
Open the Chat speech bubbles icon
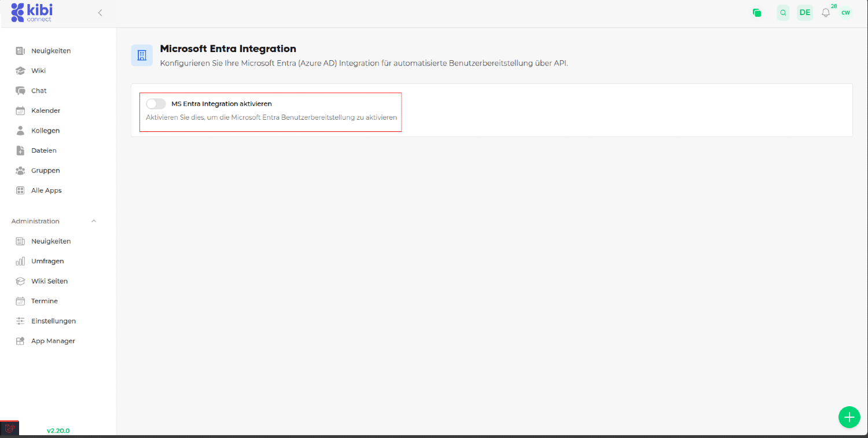[20, 91]
